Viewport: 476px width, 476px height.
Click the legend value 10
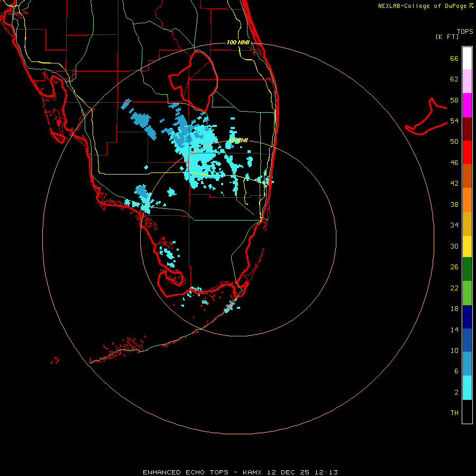pos(454,350)
